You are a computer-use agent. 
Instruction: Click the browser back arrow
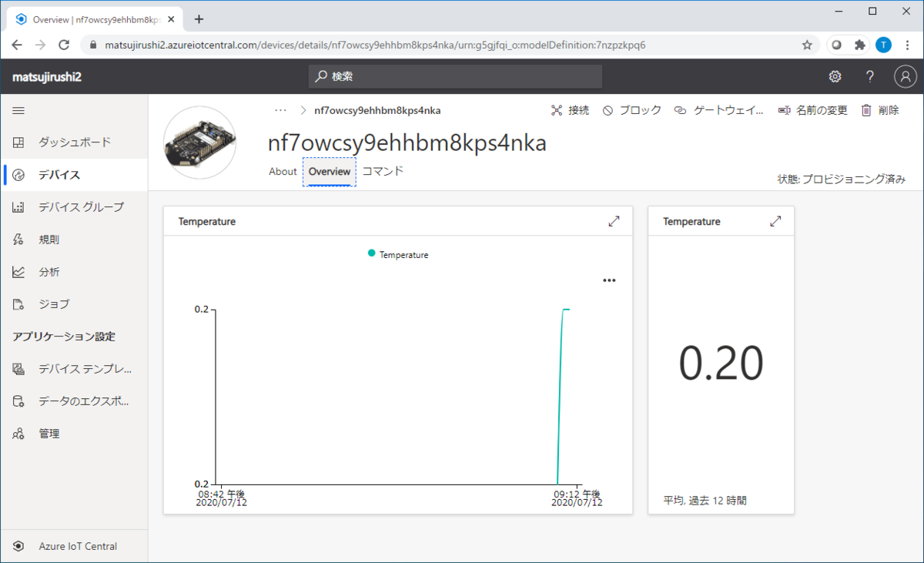point(17,45)
